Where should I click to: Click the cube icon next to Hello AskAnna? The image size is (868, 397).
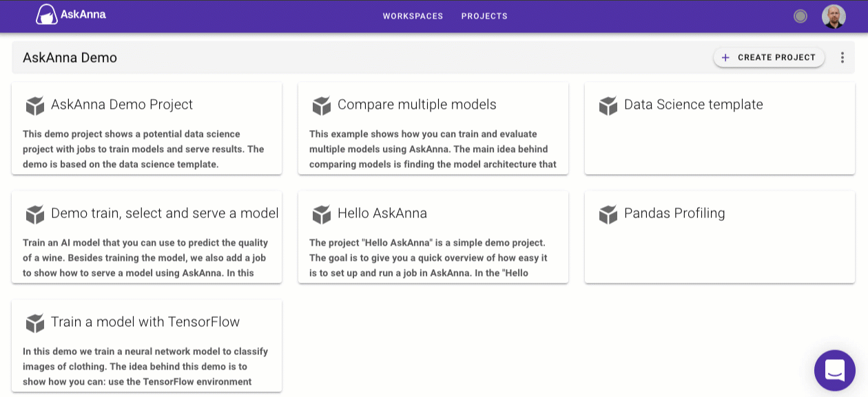click(321, 214)
